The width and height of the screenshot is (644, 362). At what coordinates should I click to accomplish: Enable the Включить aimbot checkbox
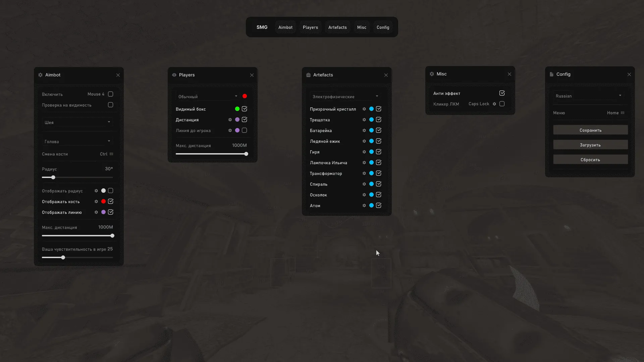[111, 94]
